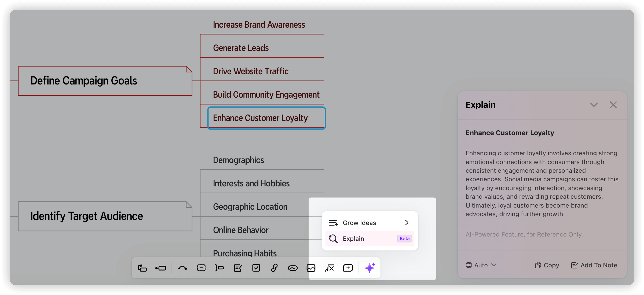Expand the Grow Ideas submenu
The height and width of the screenshot is (295, 644).
[x=407, y=223]
